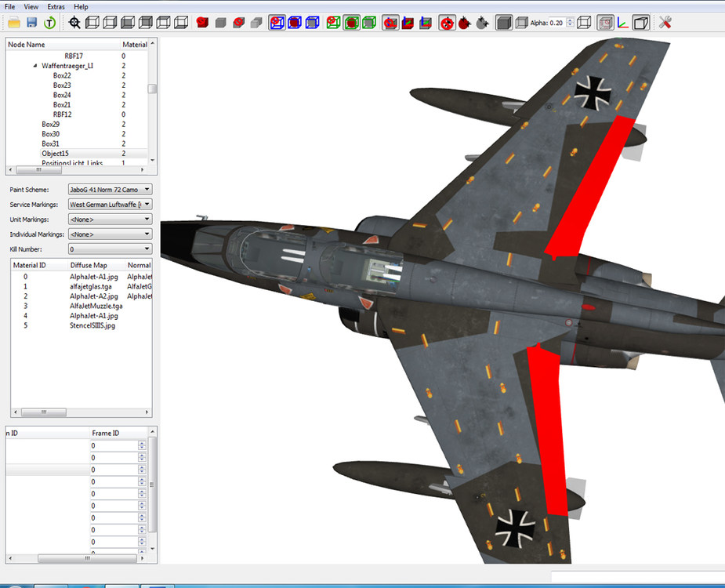Click the gray cube with colored axes icon
Screen dimensions: 725x588
pyautogui.click(x=426, y=22)
